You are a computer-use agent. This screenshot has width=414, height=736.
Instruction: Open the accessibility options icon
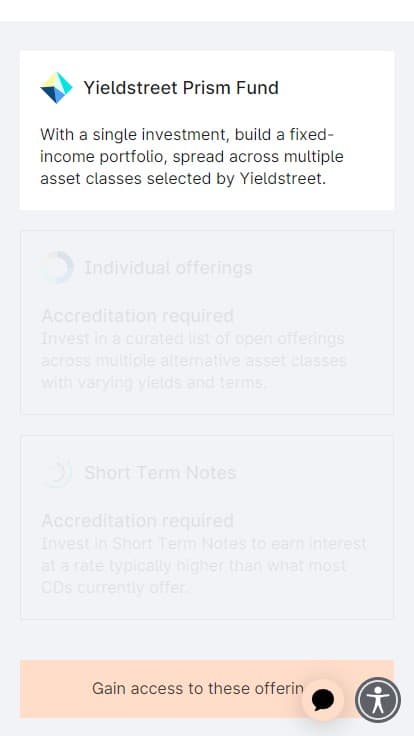[378, 700]
